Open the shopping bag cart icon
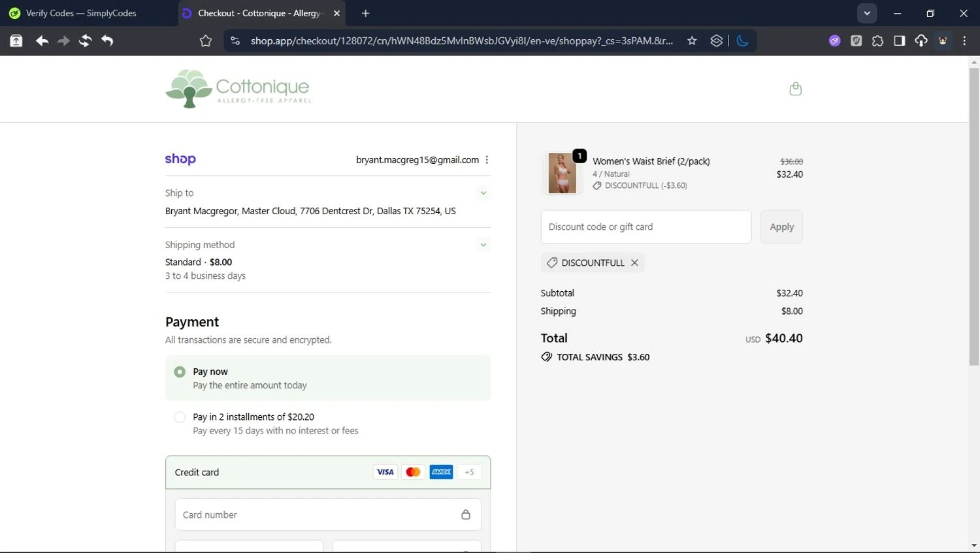The width and height of the screenshot is (980, 553). pos(795,89)
